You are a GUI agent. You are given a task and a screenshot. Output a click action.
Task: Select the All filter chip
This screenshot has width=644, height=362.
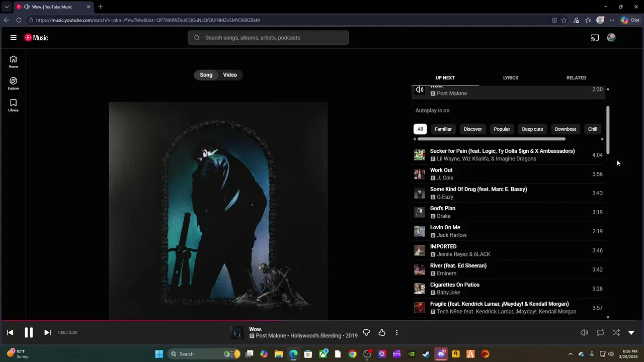tap(420, 129)
